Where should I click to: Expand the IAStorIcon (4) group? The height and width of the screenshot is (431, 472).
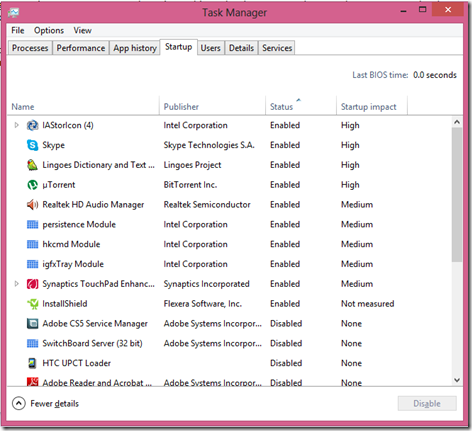pyautogui.click(x=16, y=125)
